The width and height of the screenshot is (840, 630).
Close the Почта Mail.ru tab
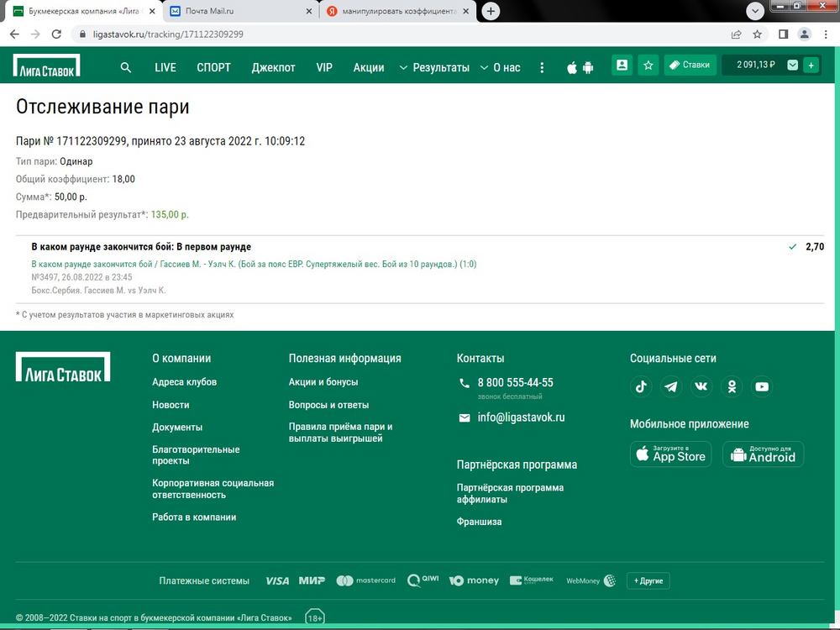click(x=308, y=11)
